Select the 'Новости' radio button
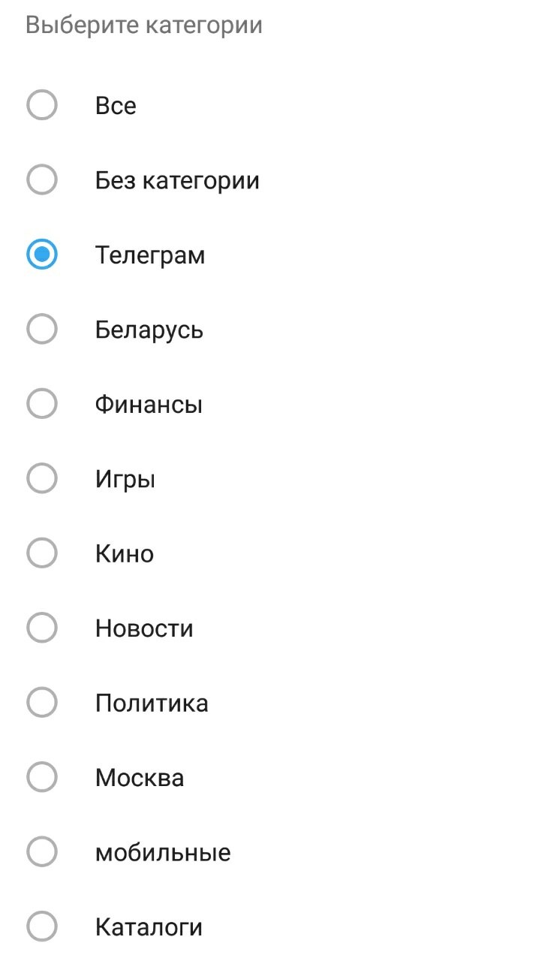This screenshot has width=560, height=961. click(x=42, y=628)
